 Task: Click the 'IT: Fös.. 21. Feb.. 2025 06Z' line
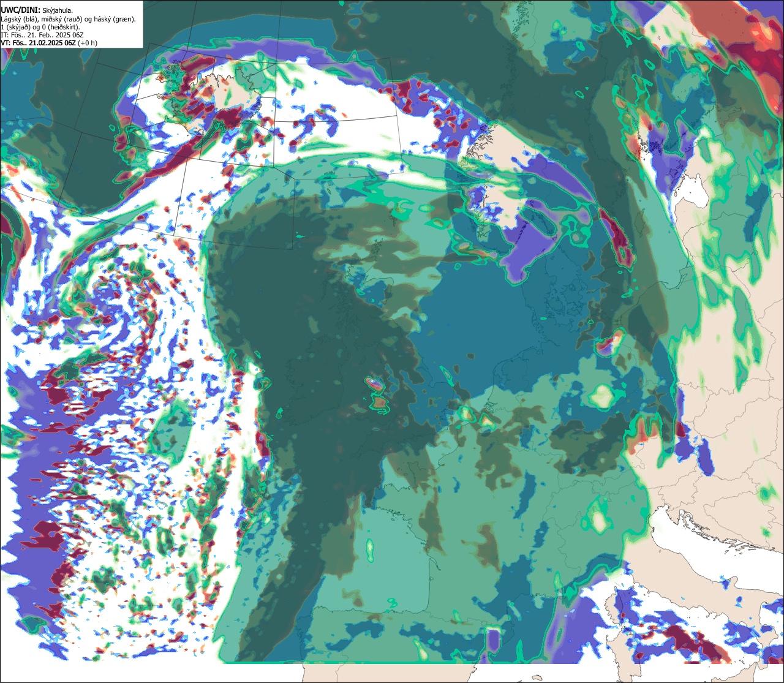42,35
